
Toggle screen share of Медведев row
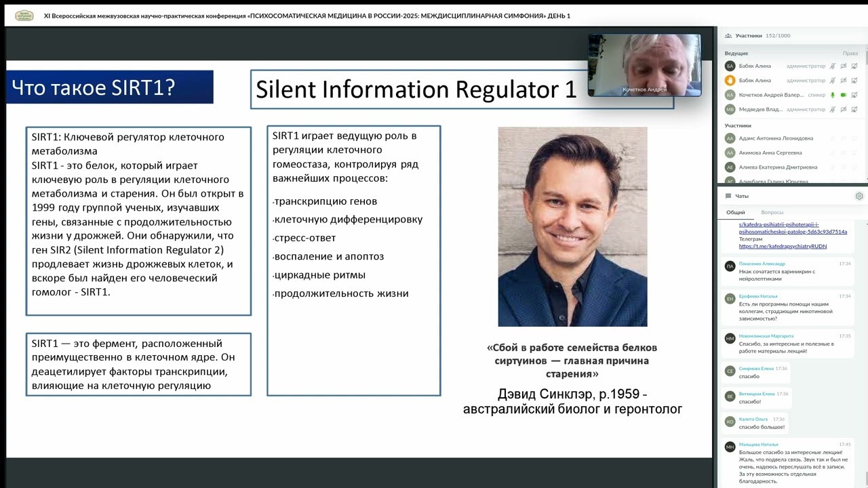[854, 109]
